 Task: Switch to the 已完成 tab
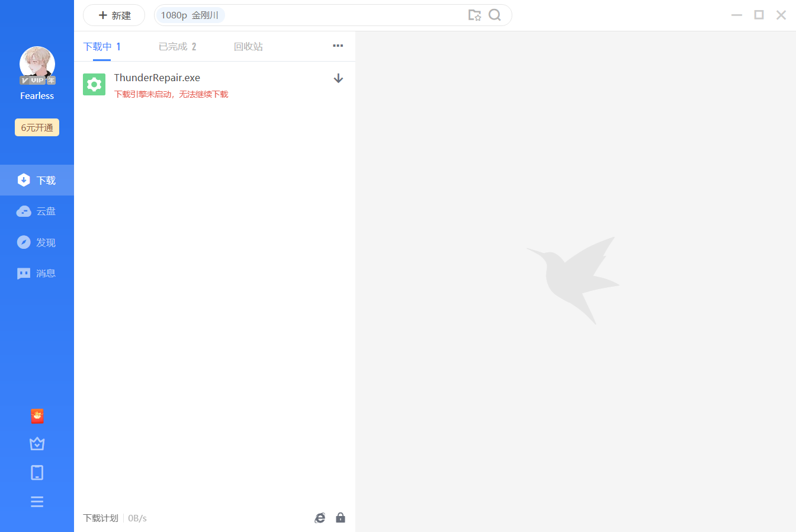(177, 47)
